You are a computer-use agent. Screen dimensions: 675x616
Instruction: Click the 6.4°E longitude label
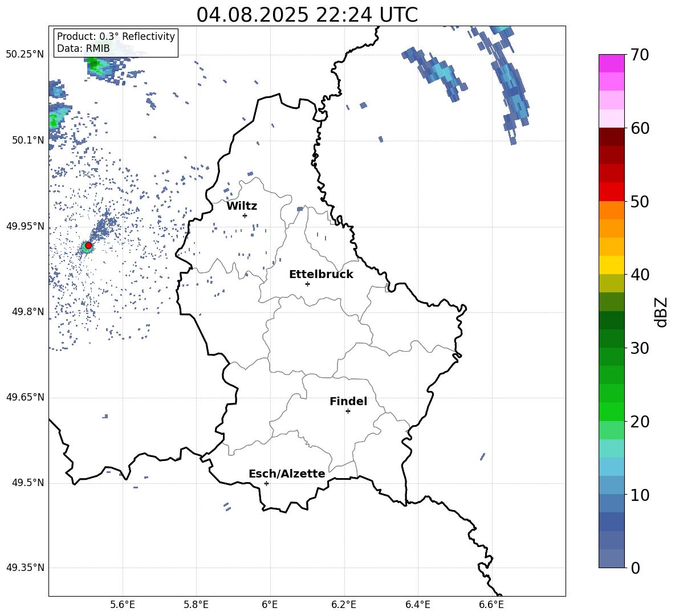417,605
